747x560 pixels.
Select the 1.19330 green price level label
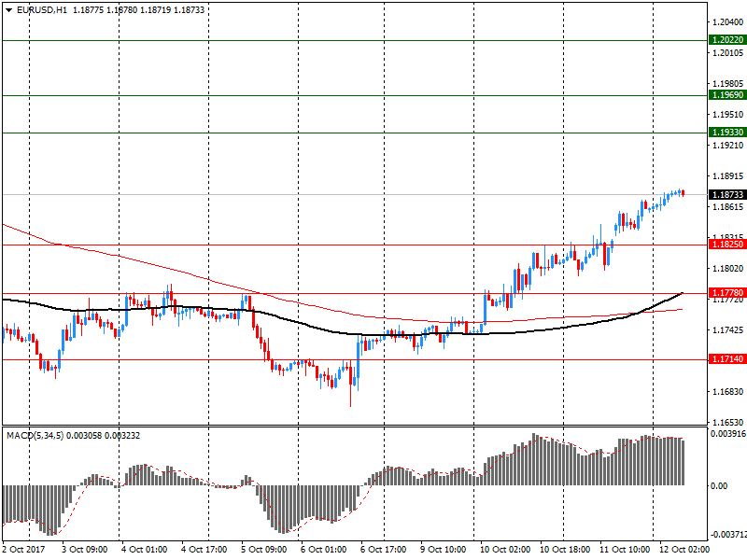pyautogui.click(x=727, y=133)
